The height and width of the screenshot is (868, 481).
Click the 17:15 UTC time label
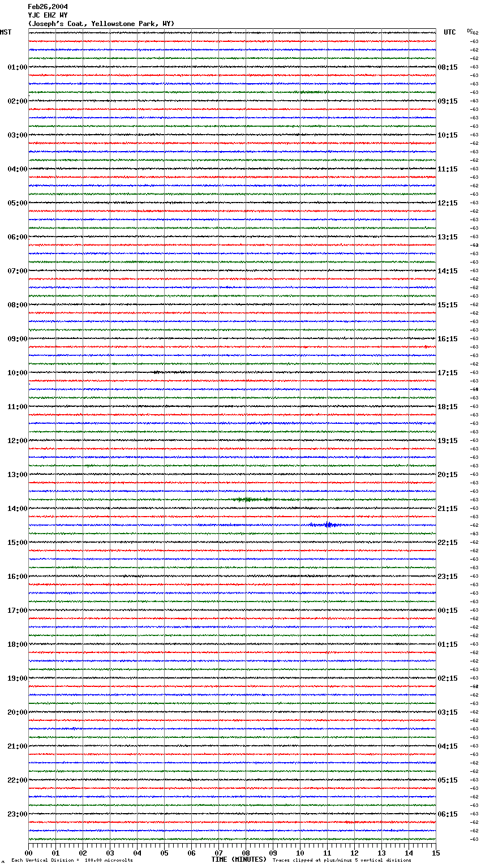tap(448, 373)
